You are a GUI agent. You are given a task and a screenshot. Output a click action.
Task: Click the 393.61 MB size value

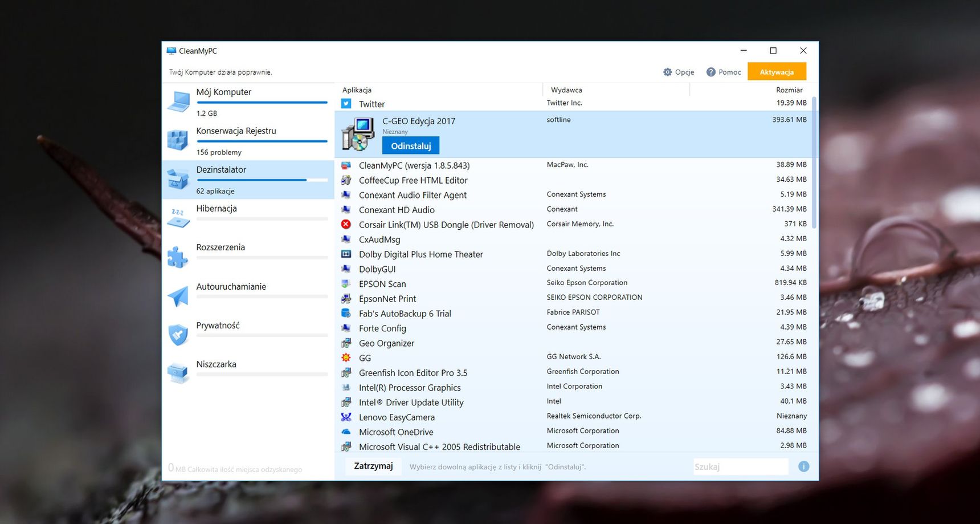coord(789,120)
